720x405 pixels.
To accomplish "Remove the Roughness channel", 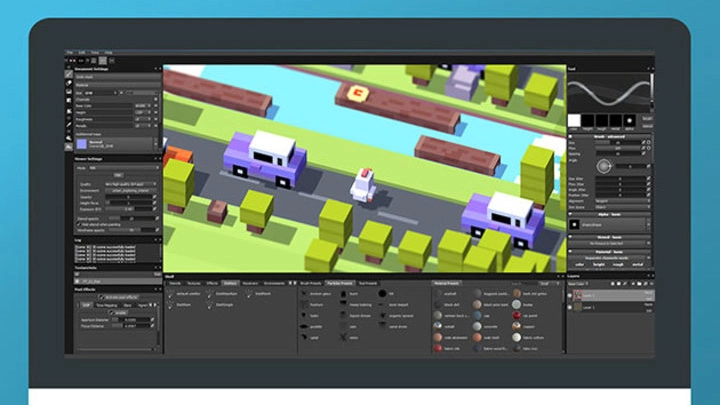I will tap(156, 119).
